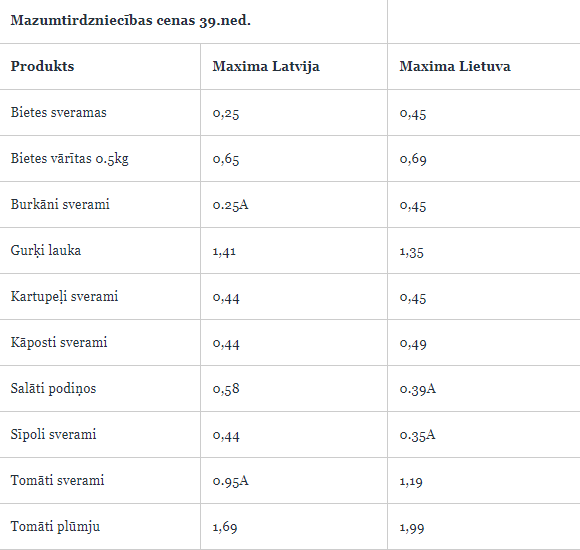Image resolution: width=580 pixels, height=550 pixels.
Task: Select the Bietes sveramas row label
Action: (58, 112)
